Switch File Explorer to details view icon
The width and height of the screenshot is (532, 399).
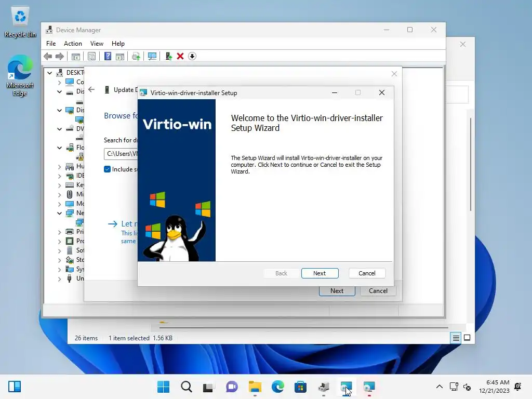click(456, 338)
